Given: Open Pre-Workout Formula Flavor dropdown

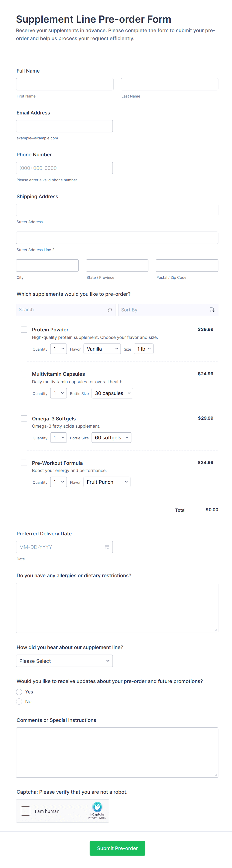Looking at the screenshot, I should [107, 482].
